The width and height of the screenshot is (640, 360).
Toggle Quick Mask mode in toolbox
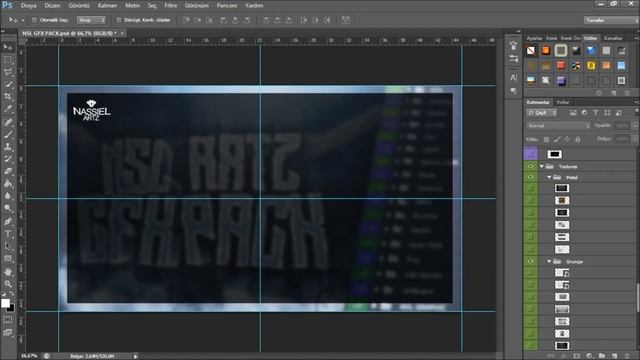click(x=8, y=320)
